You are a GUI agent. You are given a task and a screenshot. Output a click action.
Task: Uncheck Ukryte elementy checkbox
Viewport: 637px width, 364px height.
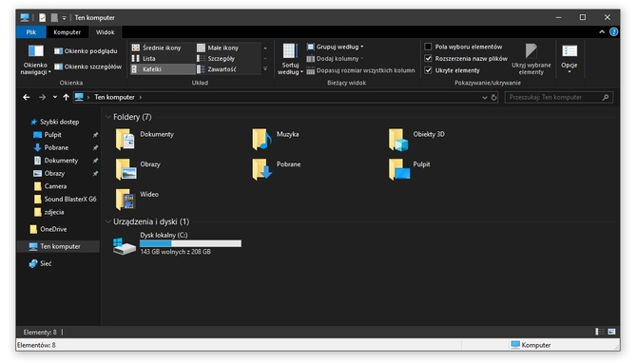[428, 70]
